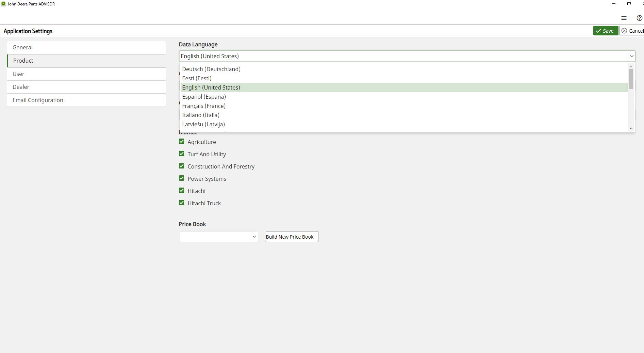
Task: Toggle the Hitachi Truck checkbox
Action: [182, 203]
